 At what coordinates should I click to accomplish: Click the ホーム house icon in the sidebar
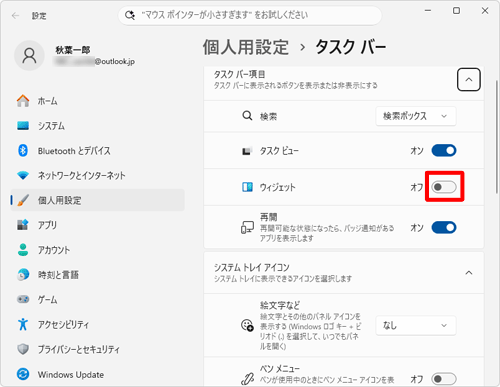(x=23, y=101)
